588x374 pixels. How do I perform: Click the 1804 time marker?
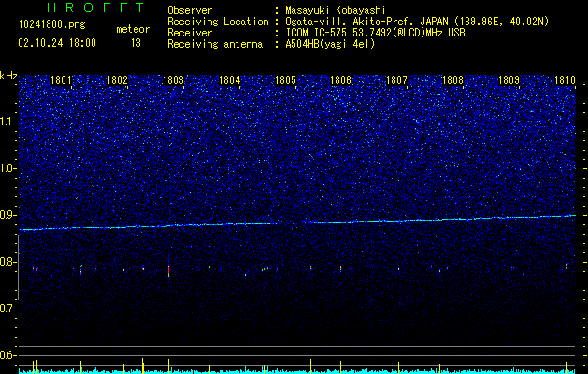(229, 80)
